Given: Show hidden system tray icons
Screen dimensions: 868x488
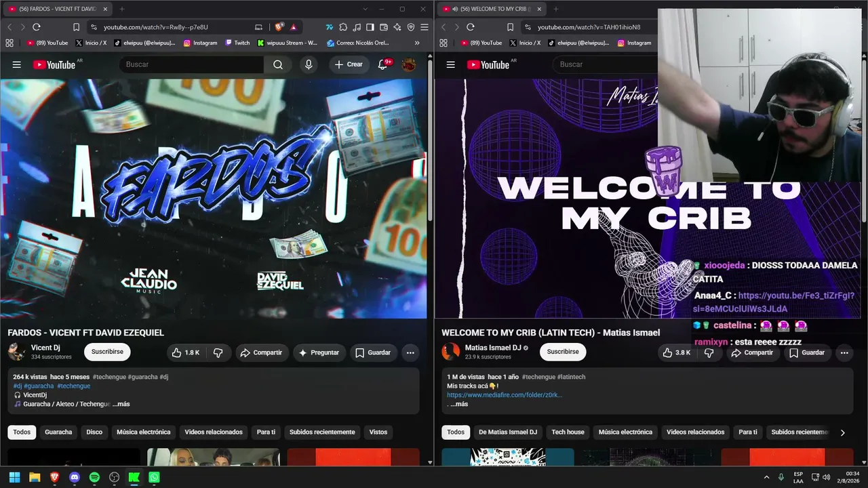Looking at the screenshot, I should pos(767,477).
